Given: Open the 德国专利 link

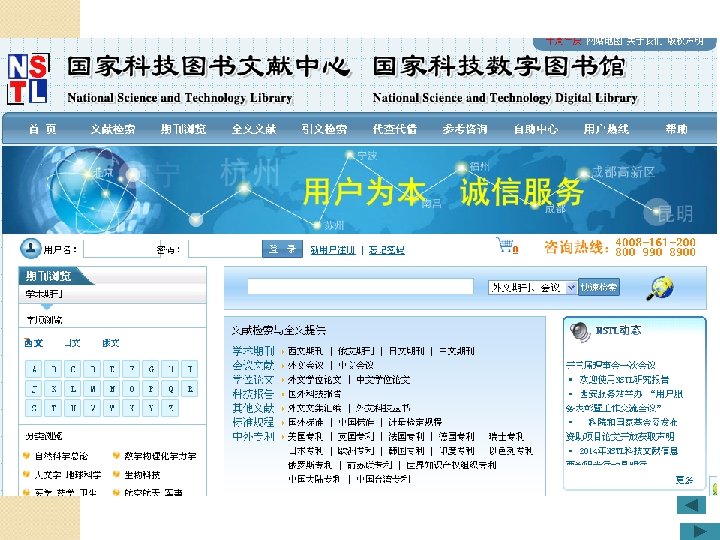Looking at the screenshot, I should click(x=456, y=437).
